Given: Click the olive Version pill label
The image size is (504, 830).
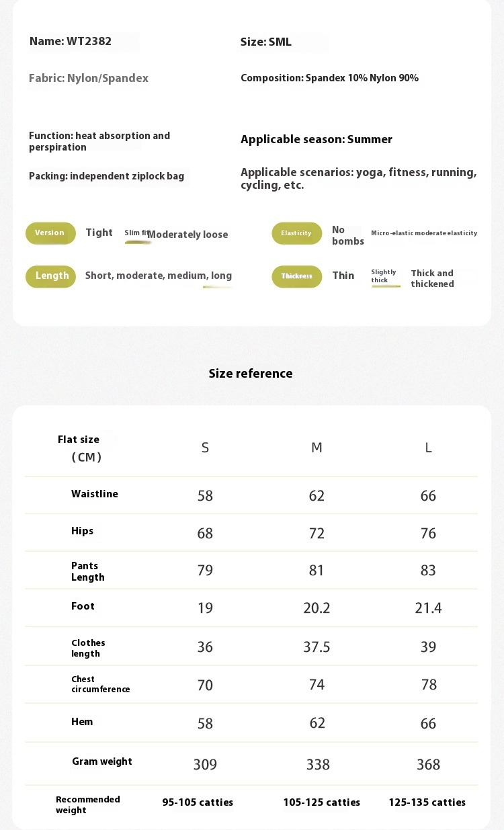Looking at the screenshot, I should coord(50,233).
